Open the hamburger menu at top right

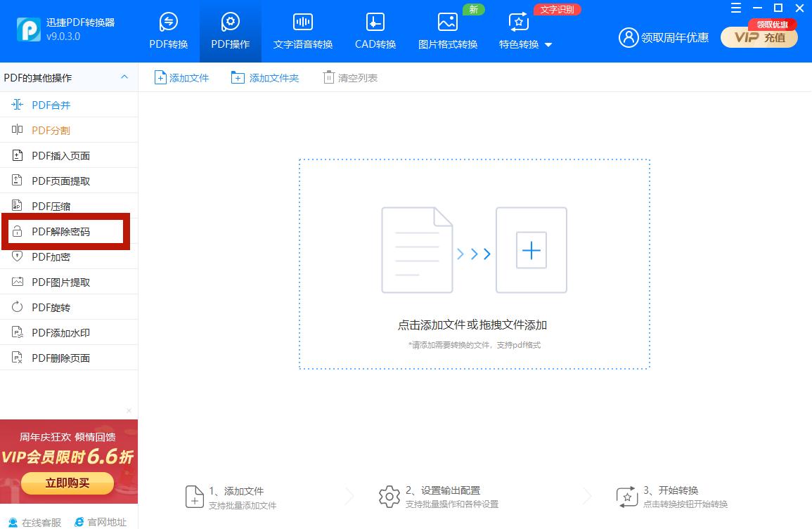click(x=736, y=8)
